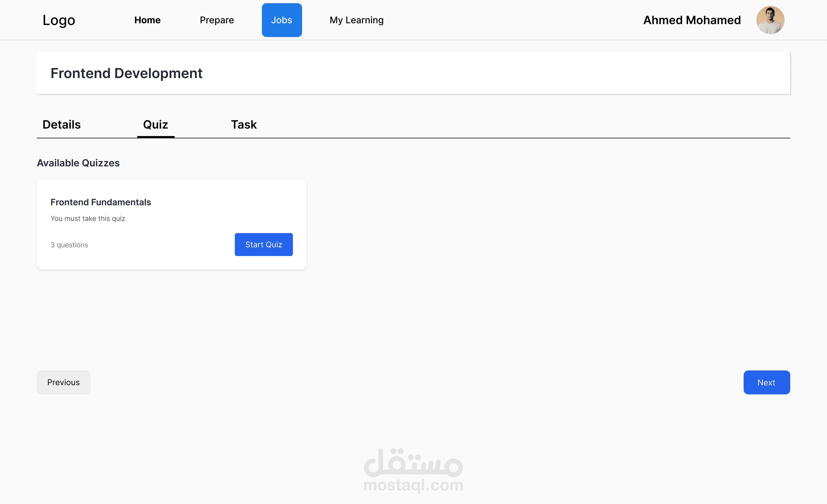Navigate to My Learning
The height and width of the screenshot is (504, 827).
click(356, 20)
